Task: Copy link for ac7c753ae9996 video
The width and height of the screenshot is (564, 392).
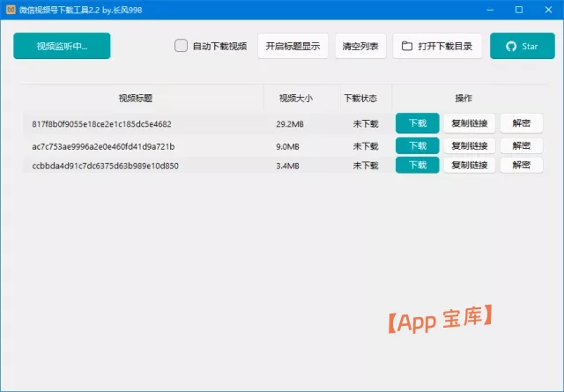Action: [470, 145]
